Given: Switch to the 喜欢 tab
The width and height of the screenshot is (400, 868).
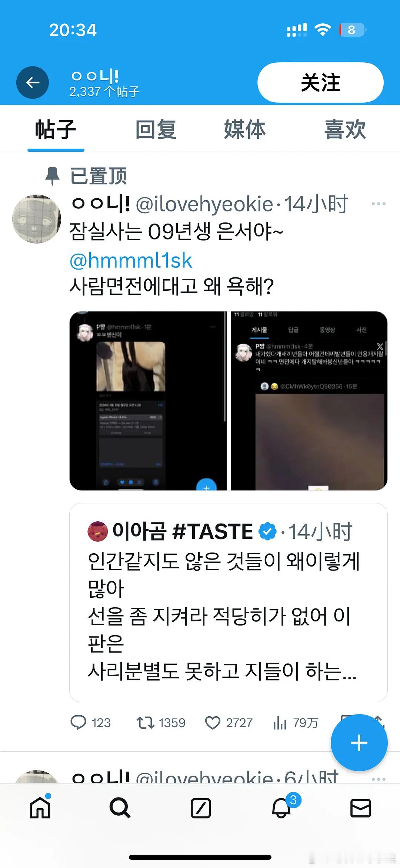Looking at the screenshot, I should tap(345, 129).
